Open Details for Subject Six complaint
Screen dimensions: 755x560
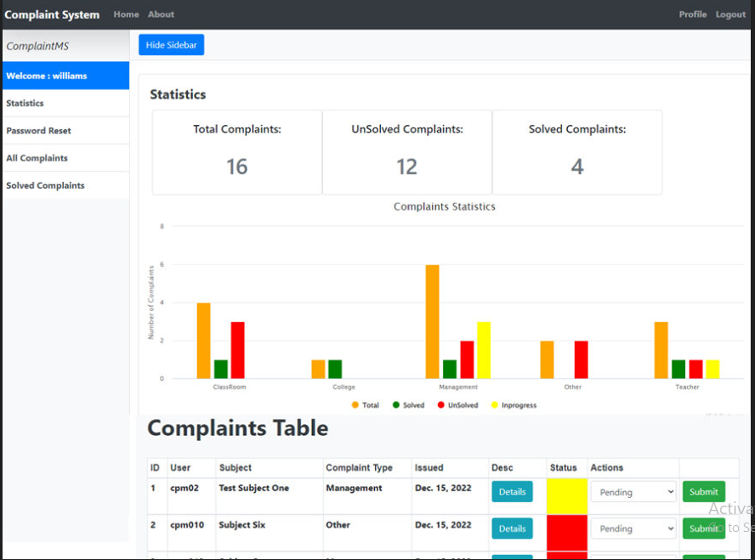[512, 528]
